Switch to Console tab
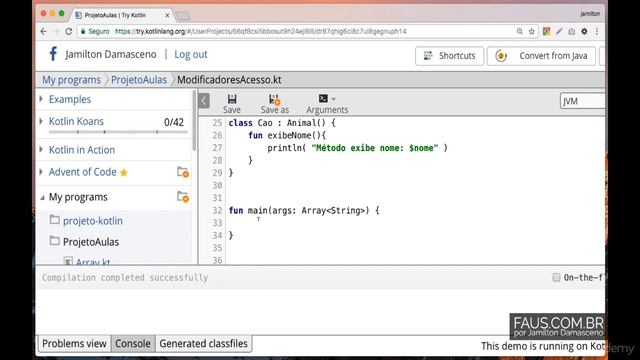Image resolution: width=640 pixels, height=360 pixels. pos(133,344)
